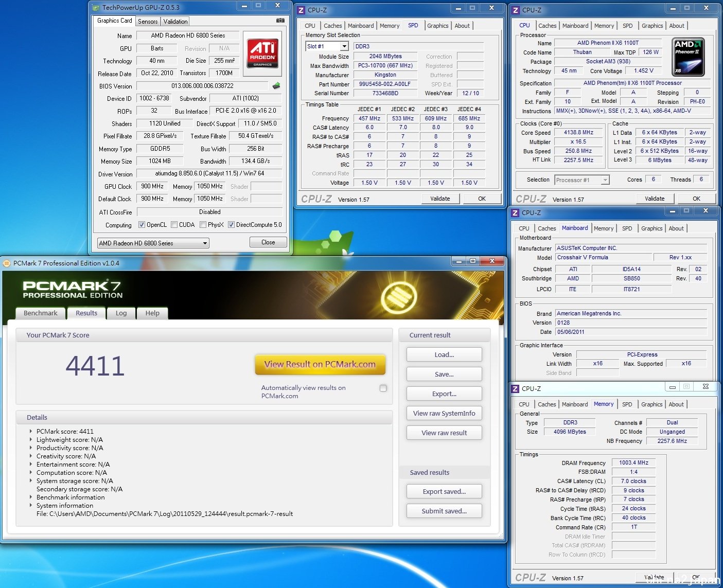723x588 pixels.
Task: Click Close button in GPU-Z
Action: pos(268,242)
